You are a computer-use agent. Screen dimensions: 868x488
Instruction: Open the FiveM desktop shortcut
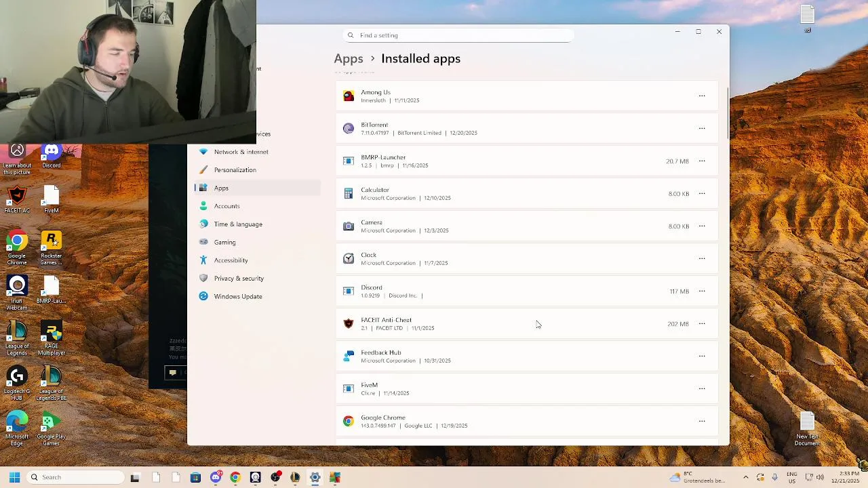click(x=52, y=200)
